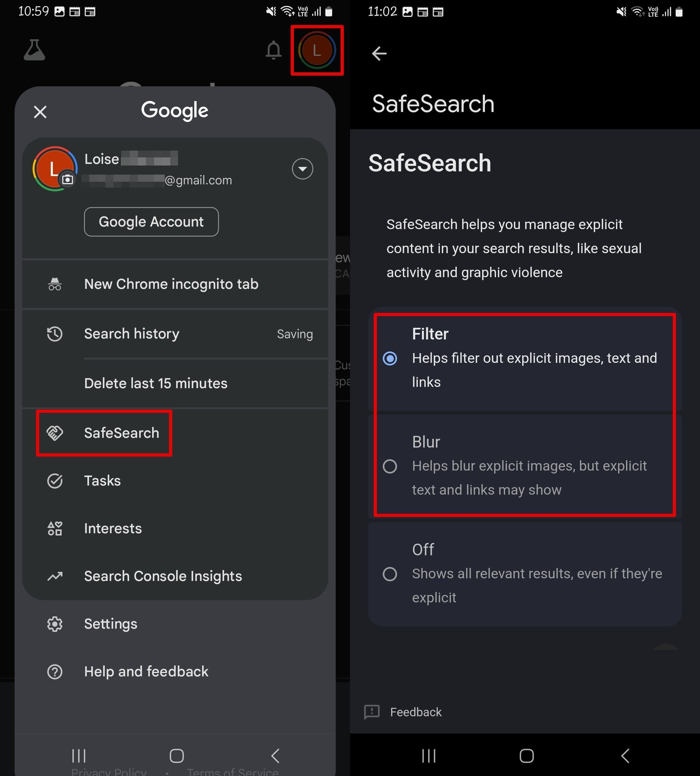Tap home button on right phone

pos(526,756)
